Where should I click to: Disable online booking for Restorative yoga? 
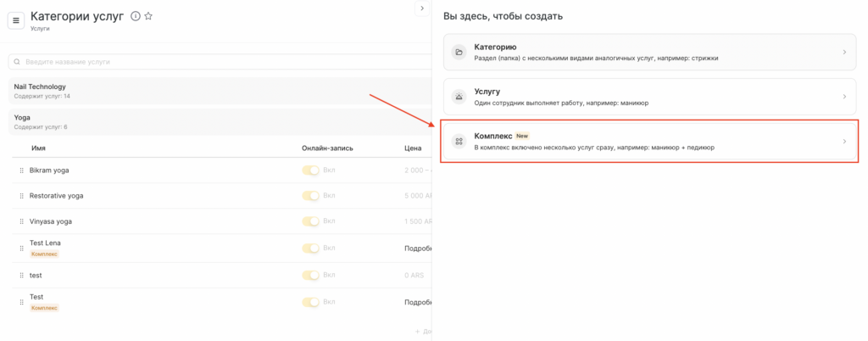[x=311, y=196]
